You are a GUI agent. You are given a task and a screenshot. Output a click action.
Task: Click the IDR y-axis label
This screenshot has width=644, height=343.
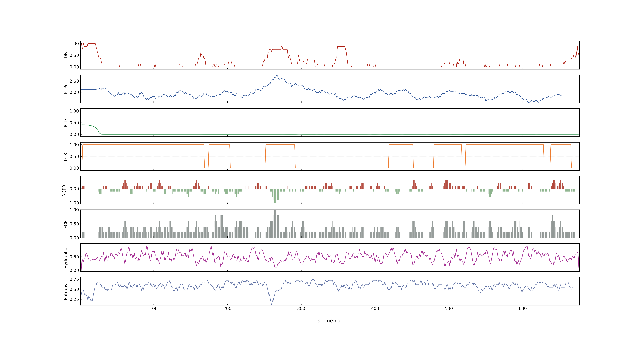tap(66, 55)
